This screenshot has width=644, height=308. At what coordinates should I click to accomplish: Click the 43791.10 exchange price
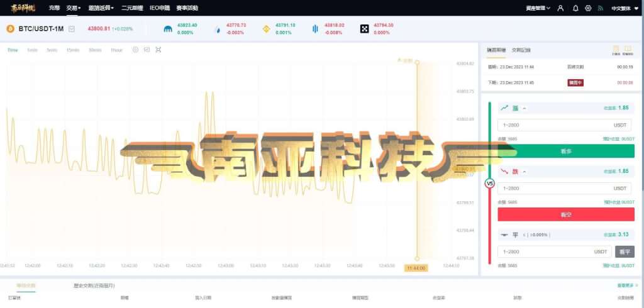(x=286, y=26)
